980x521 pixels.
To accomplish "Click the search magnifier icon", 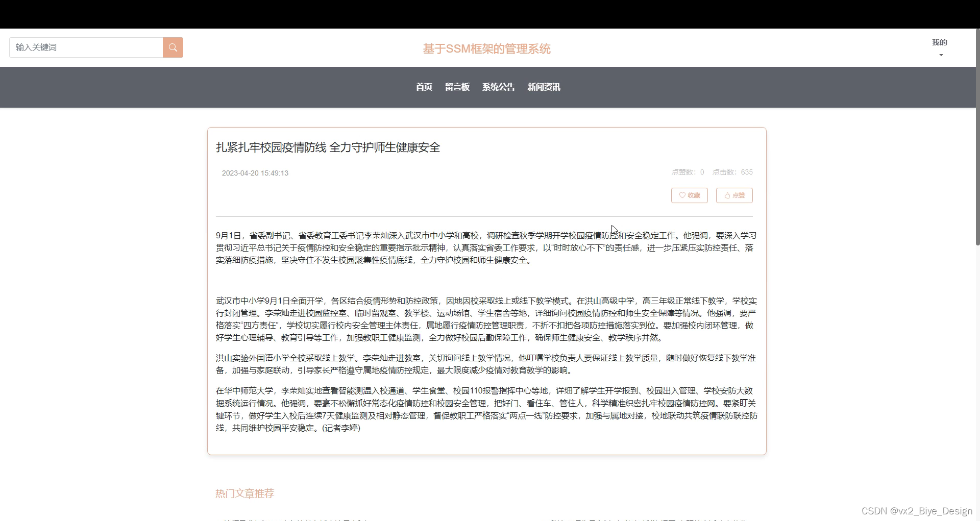I will (173, 47).
